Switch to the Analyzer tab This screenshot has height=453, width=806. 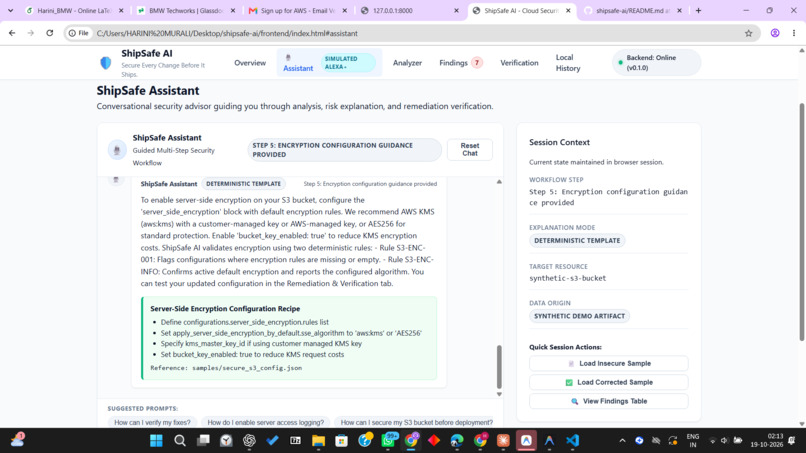[407, 63]
